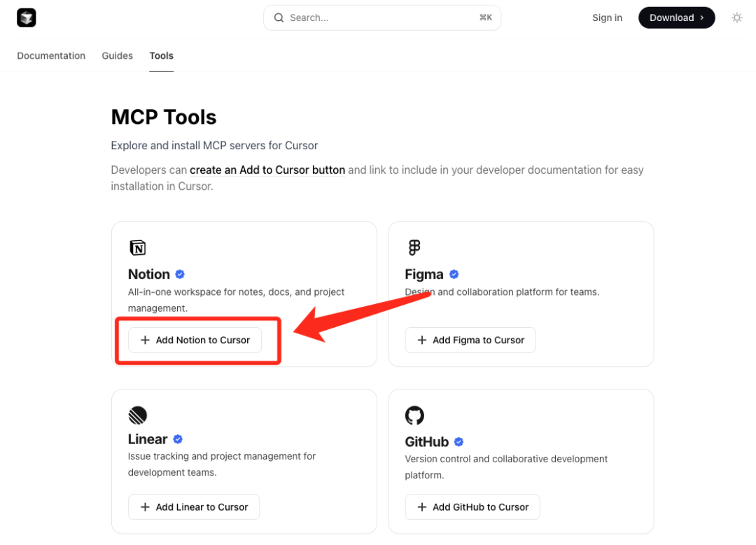Image resolution: width=756 pixels, height=545 pixels.
Task: Click the plus icon on Add GitHub to Cursor
Action: pyautogui.click(x=422, y=507)
